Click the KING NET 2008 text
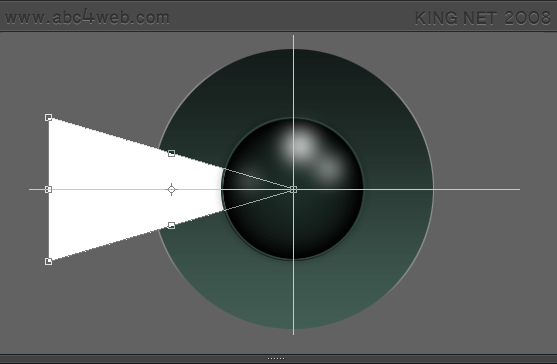 [483, 18]
